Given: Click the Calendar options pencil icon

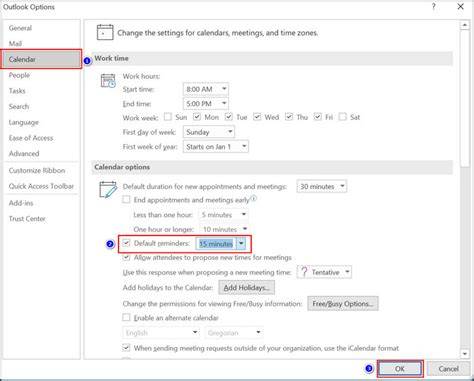Looking at the screenshot, I should coord(108,189).
